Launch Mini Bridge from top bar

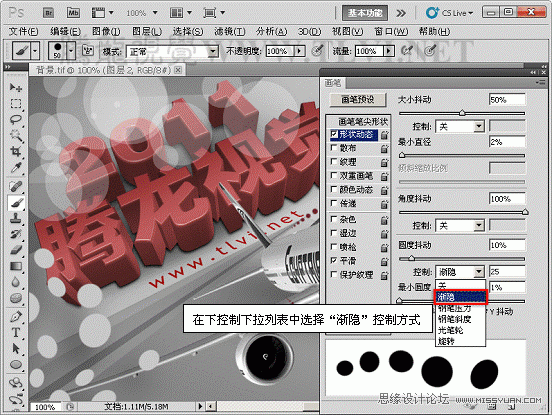73,13
